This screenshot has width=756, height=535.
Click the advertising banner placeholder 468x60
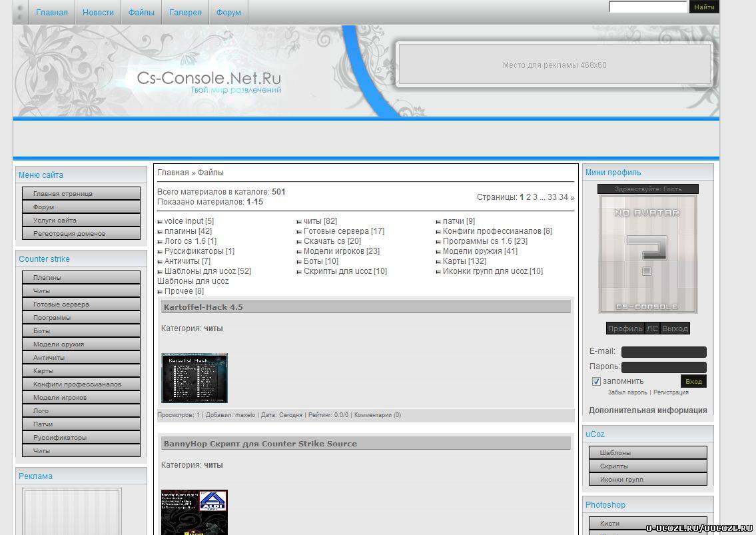click(x=554, y=65)
